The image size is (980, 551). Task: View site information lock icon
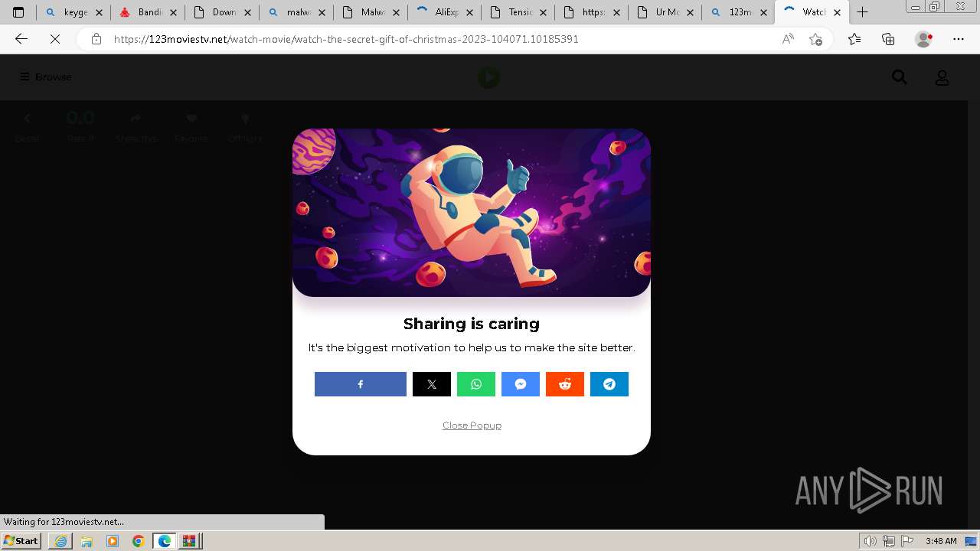96,39
